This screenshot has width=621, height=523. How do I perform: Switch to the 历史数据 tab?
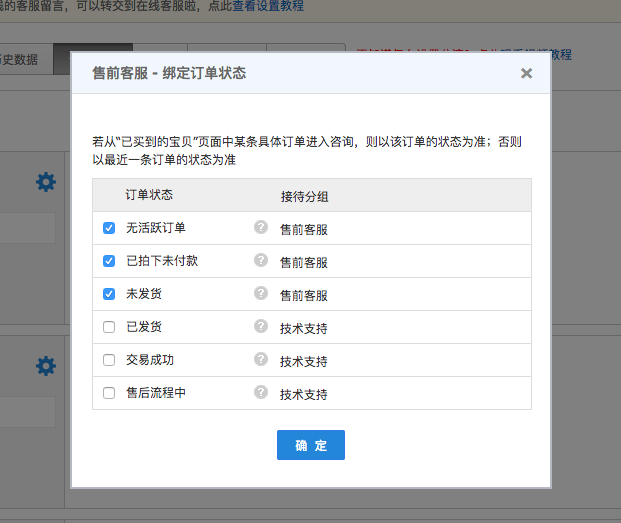[20, 59]
